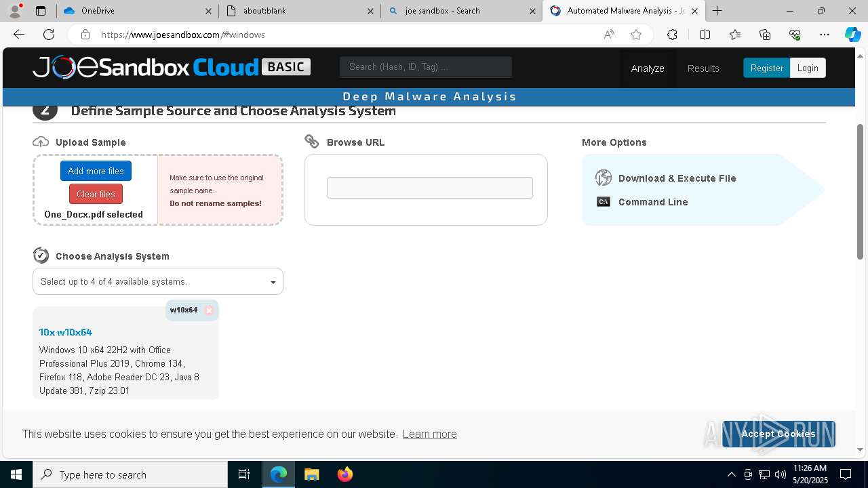Screen dimensions: 868x488
Task: Click the Add more files button
Action: coord(96,171)
